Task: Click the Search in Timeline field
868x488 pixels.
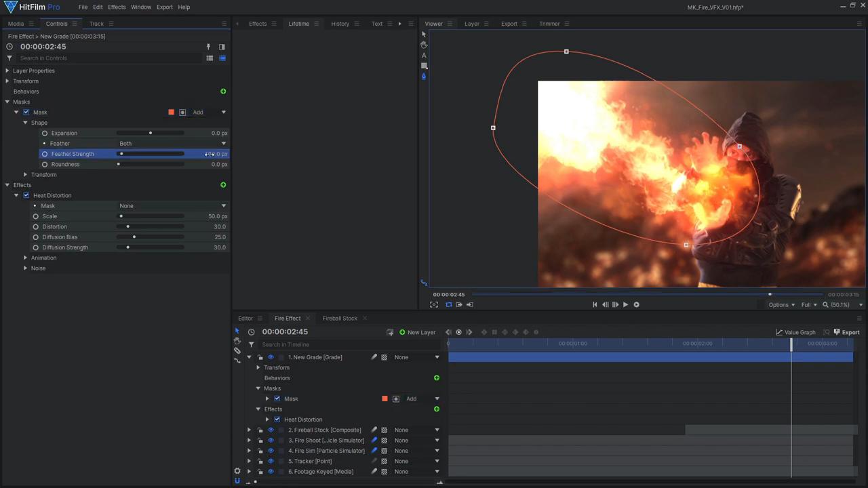Action: coord(349,345)
